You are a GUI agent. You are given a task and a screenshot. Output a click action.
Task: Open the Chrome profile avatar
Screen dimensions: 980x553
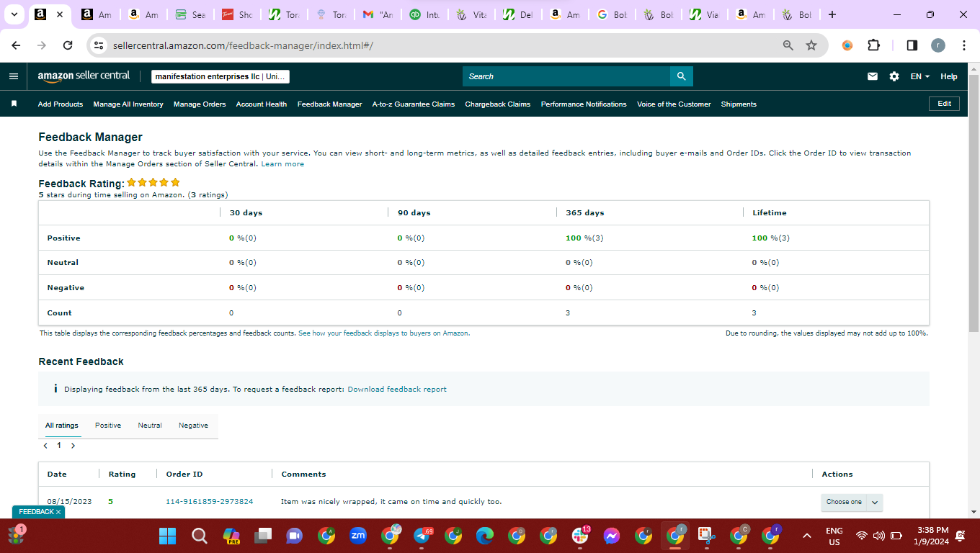[x=937, y=45]
